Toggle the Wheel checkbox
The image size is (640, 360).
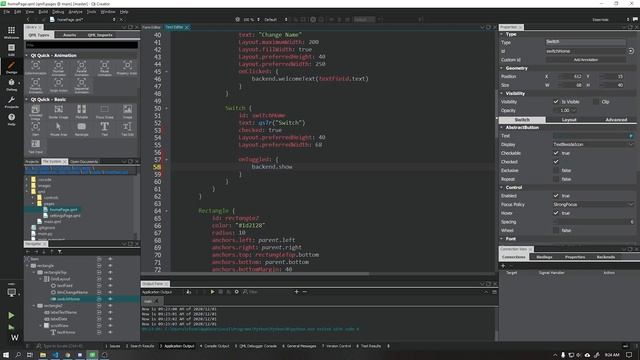click(x=556, y=230)
